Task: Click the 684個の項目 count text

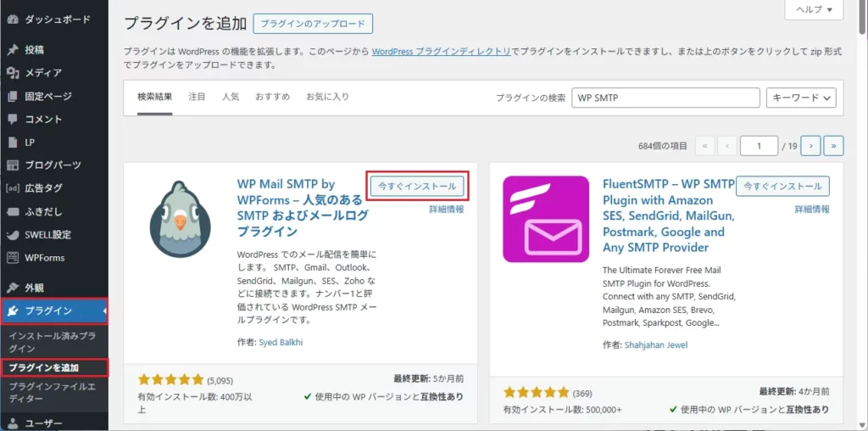Action: [663, 146]
